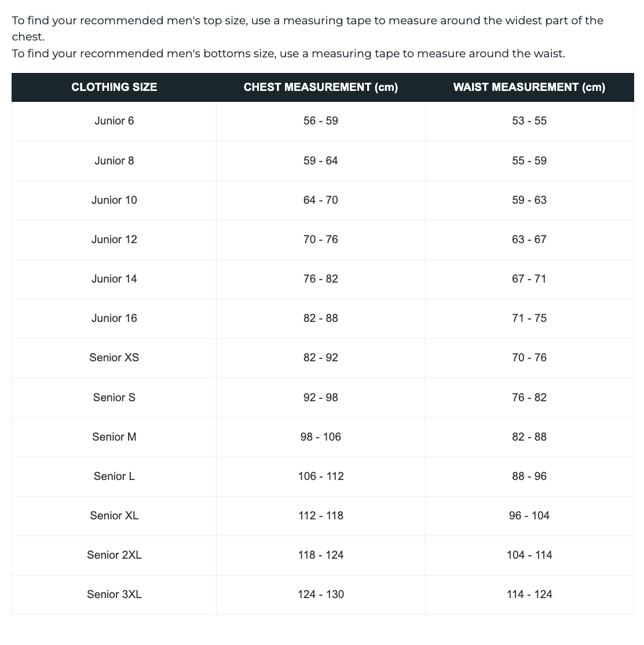Click the Junior 16 row label
The image size is (644, 645).
(114, 318)
